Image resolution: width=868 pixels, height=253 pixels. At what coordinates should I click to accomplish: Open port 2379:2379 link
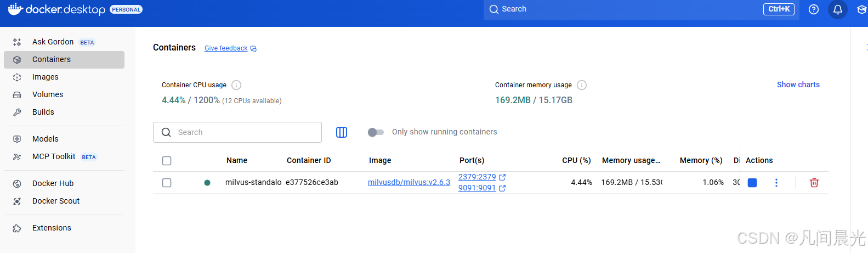click(x=477, y=177)
